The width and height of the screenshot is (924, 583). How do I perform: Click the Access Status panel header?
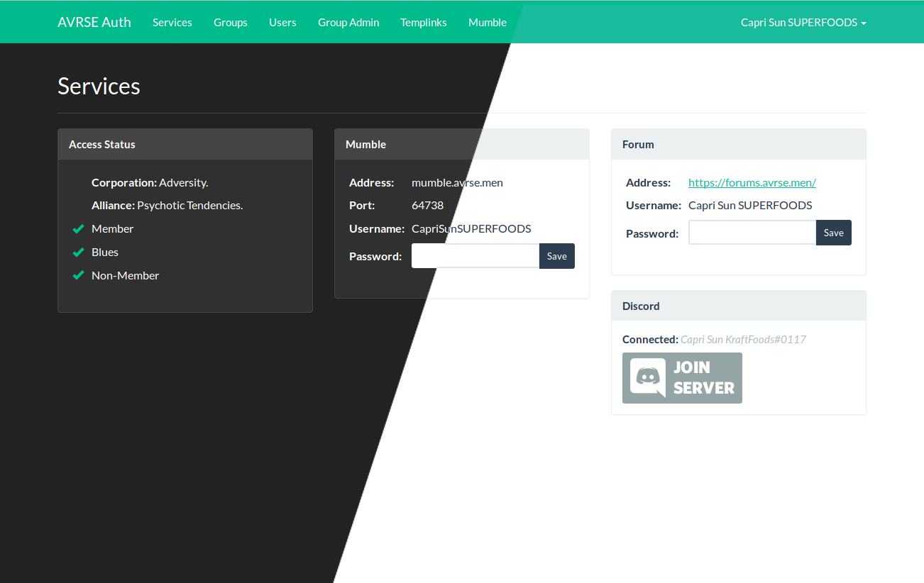coord(185,144)
